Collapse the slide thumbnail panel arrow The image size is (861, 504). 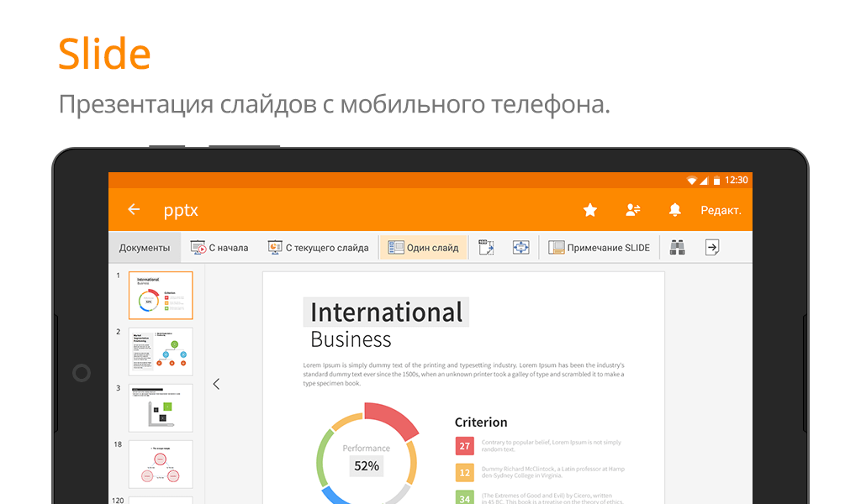[x=216, y=384]
